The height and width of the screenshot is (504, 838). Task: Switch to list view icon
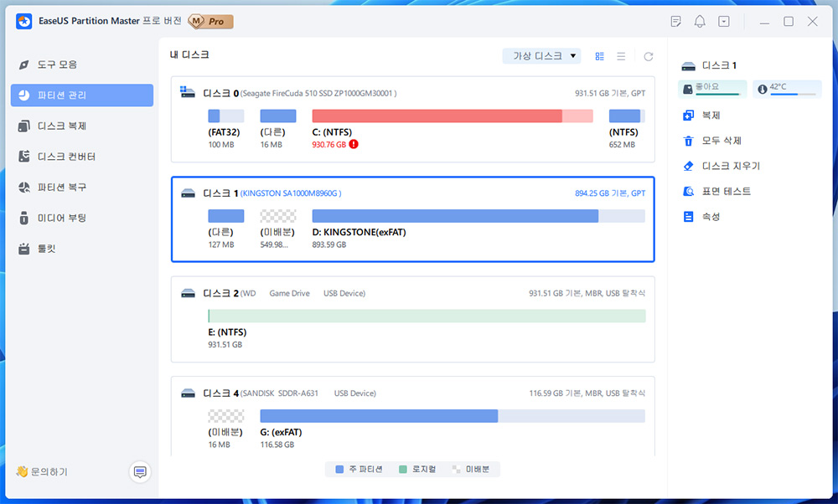pyautogui.click(x=621, y=56)
